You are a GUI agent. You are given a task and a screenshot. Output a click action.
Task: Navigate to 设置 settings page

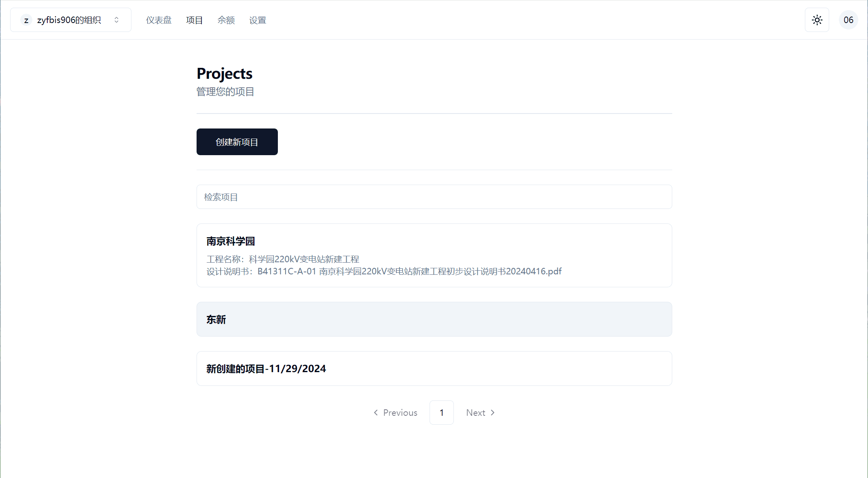coord(258,21)
